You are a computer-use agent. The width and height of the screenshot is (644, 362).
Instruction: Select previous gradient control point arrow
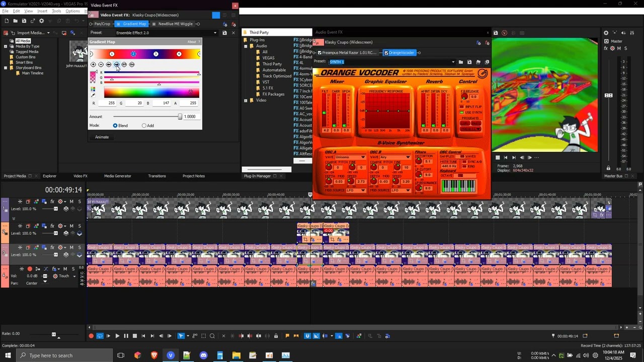tap(109, 64)
